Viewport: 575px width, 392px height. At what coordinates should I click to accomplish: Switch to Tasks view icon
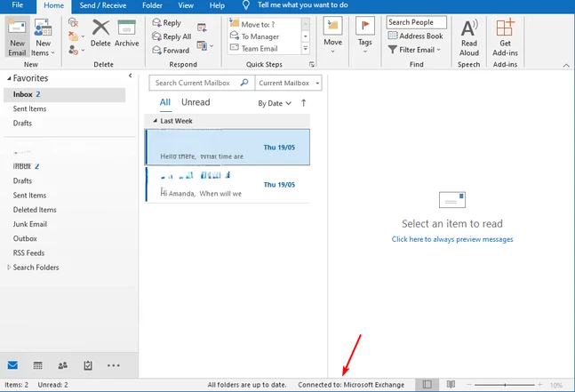[88, 365]
